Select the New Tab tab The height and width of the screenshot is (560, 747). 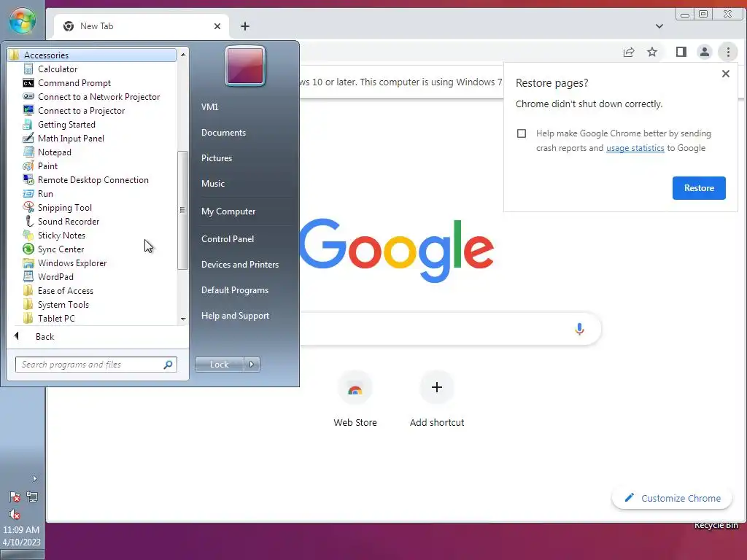(x=141, y=26)
